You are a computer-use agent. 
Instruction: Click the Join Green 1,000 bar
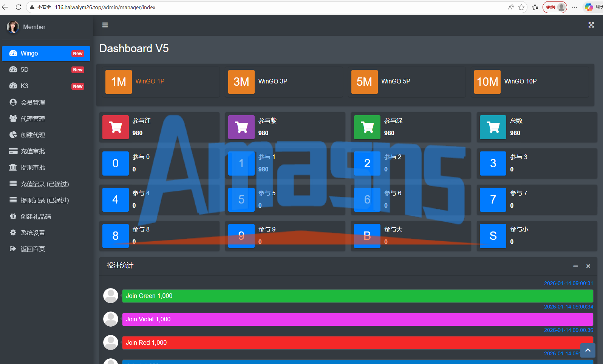pos(358,296)
